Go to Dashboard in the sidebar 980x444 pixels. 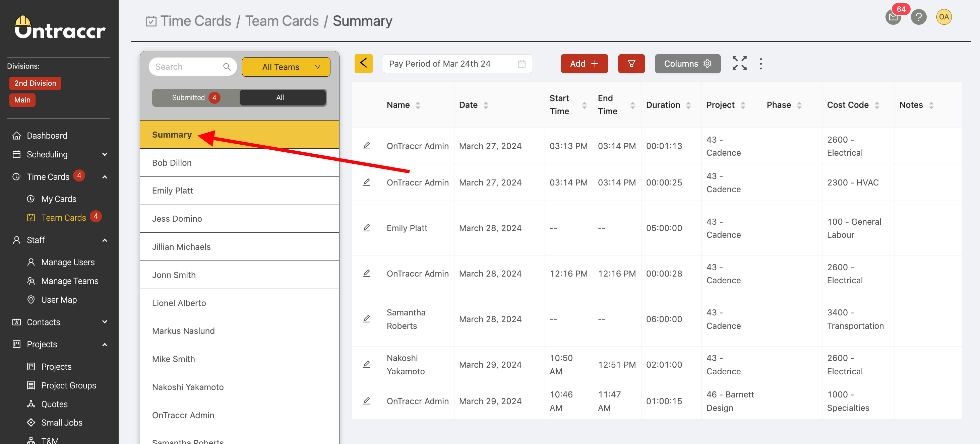click(47, 136)
